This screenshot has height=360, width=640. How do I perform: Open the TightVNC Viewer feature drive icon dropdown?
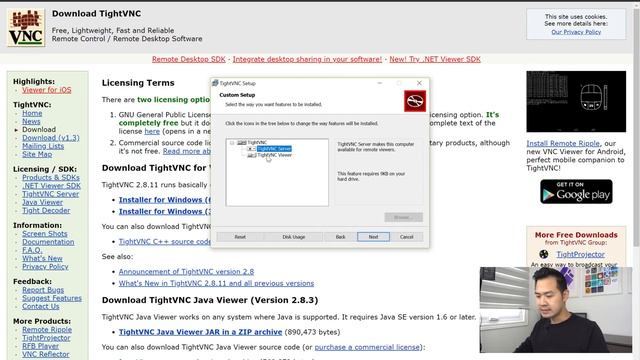(252, 155)
